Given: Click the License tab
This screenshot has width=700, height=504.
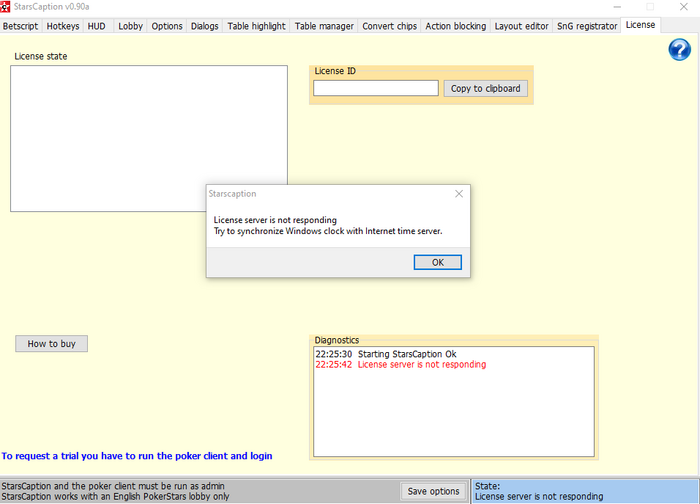Looking at the screenshot, I should (640, 25).
